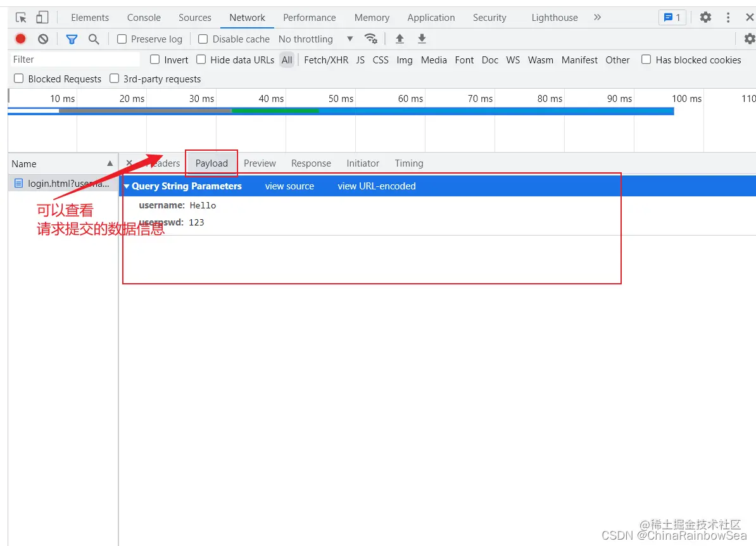The width and height of the screenshot is (756, 546).
Task: Switch to the Elements panel
Action: [x=90, y=18]
